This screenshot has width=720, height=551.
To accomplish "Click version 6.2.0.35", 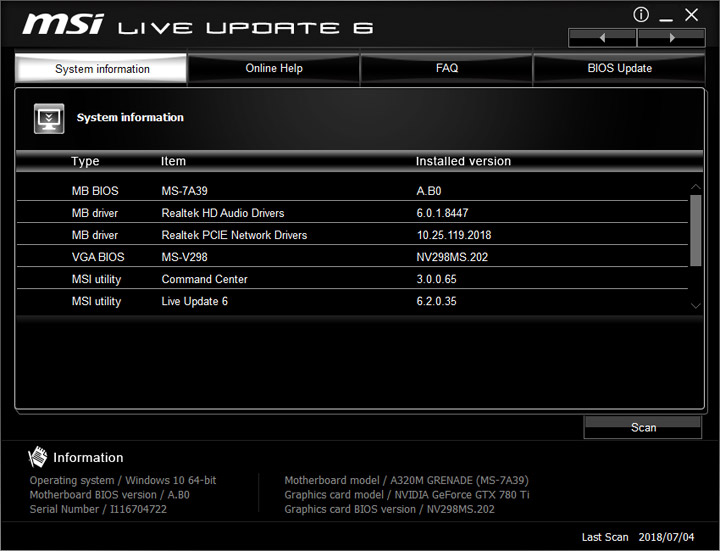I will click(436, 301).
